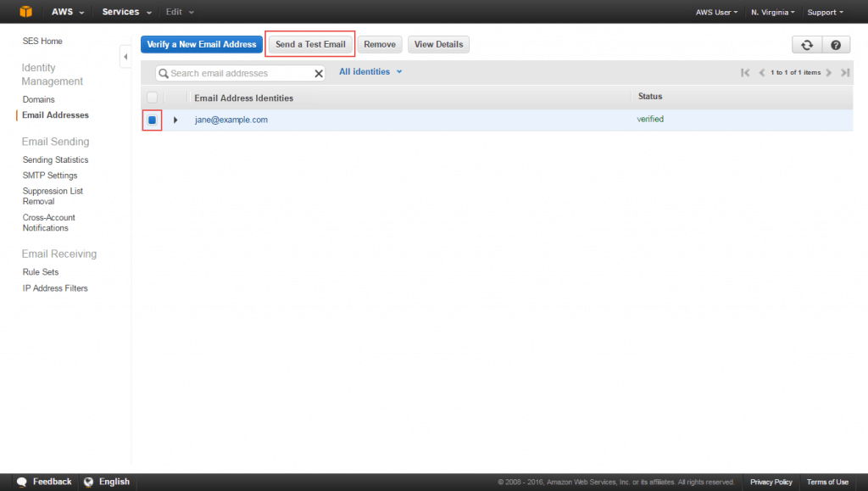Toggle the select-all identities checkbox
This screenshot has height=491, width=868.
tap(153, 97)
